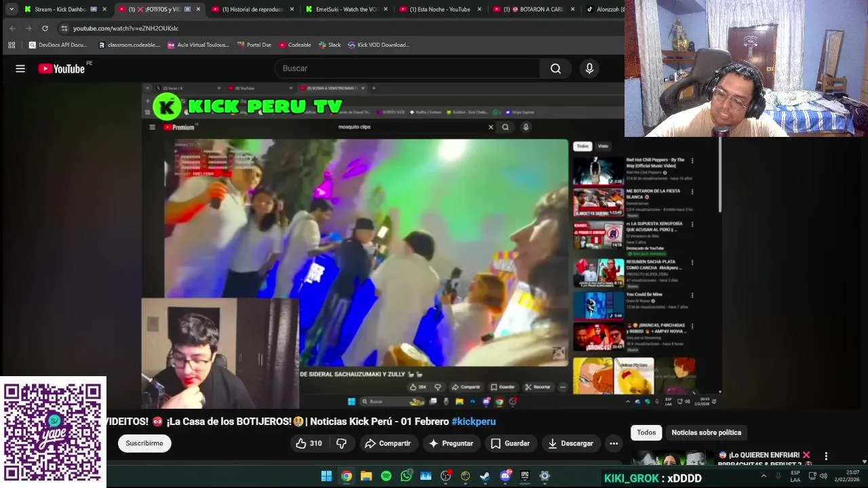The height and width of the screenshot is (488, 868).
Task: Select the Todos filter chip
Action: 646,432
